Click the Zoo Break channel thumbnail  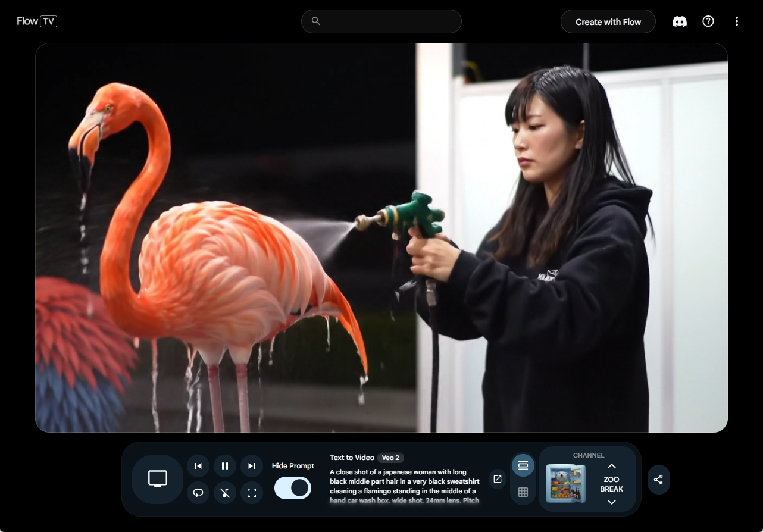[565, 484]
